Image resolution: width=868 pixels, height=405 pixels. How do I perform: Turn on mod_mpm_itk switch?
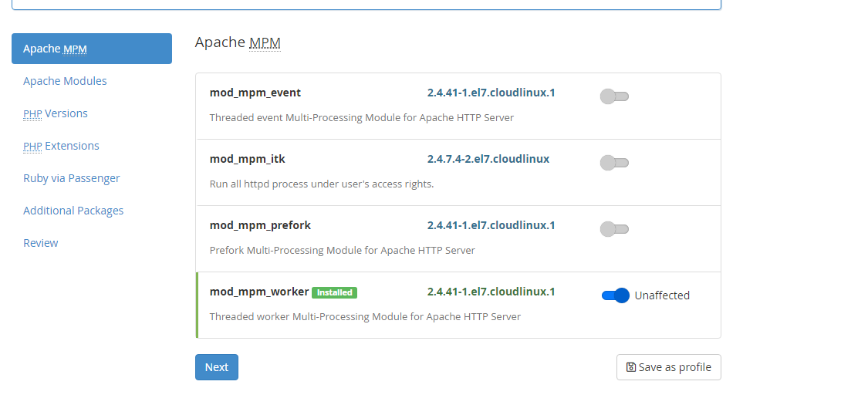tap(614, 163)
